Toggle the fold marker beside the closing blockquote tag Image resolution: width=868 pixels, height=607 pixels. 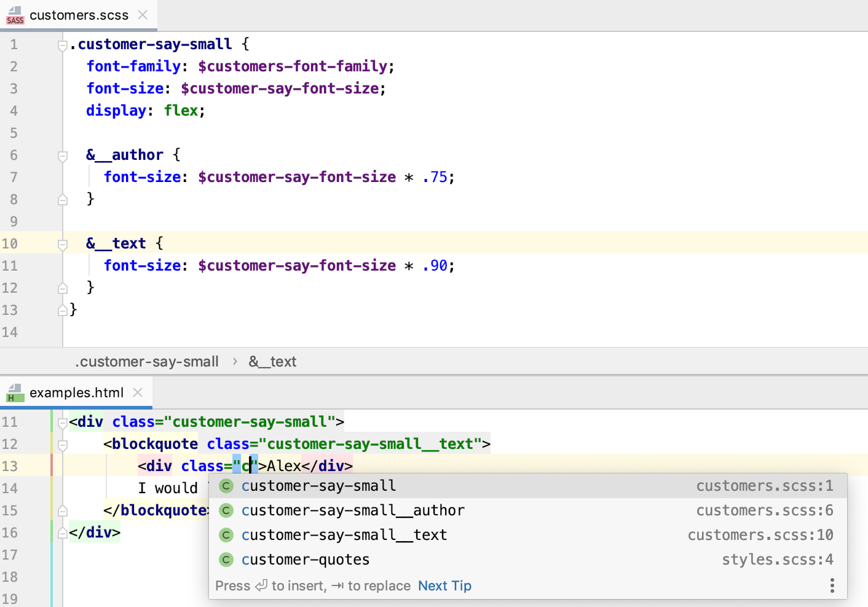click(x=62, y=510)
